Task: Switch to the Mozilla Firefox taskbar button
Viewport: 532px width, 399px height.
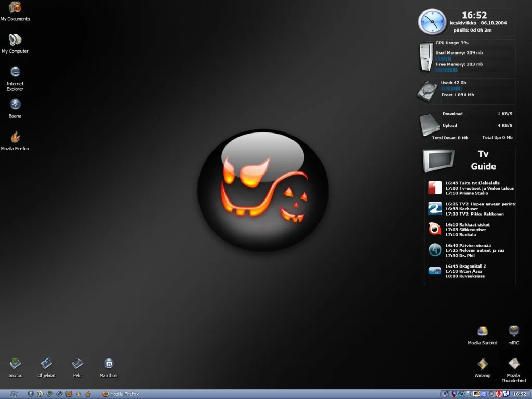Action: [x=121, y=394]
